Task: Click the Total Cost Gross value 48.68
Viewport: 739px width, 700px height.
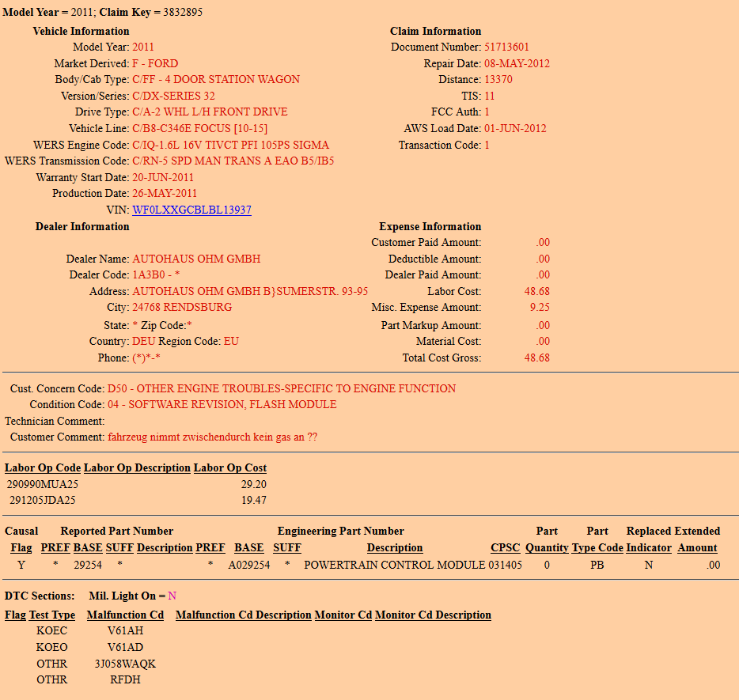Action: pyautogui.click(x=536, y=358)
